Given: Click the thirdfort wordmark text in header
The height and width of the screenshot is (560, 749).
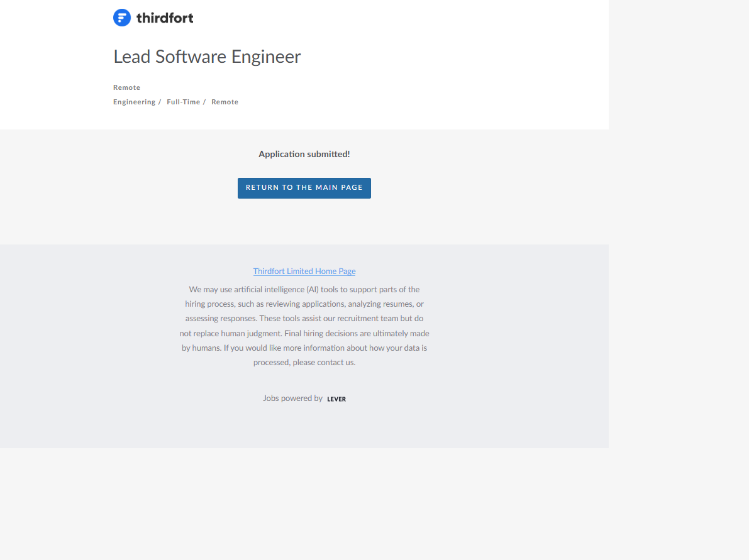Looking at the screenshot, I should click(165, 18).
